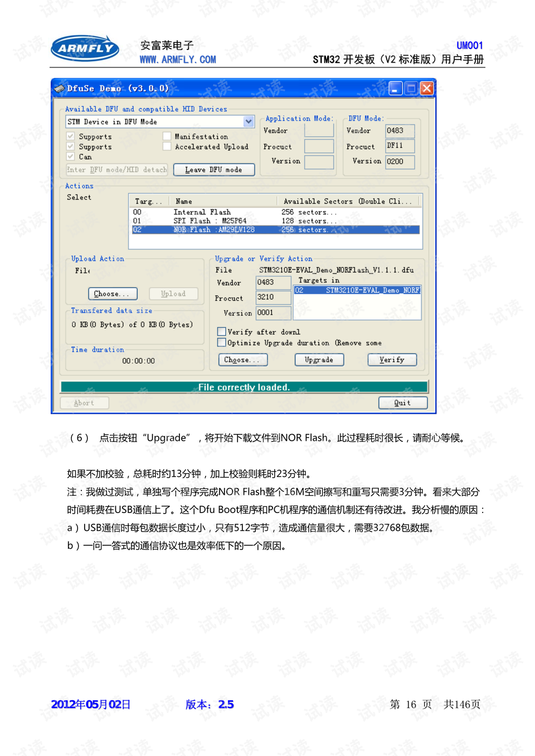Click Upgrade Product field 3210

click(273, 297)
